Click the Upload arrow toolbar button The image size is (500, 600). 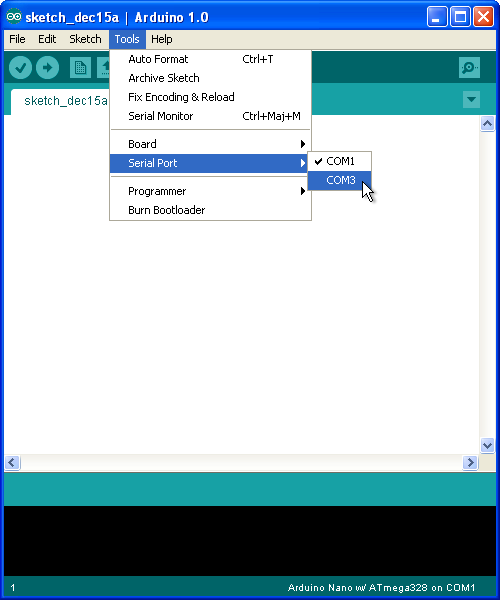coord(47,68)
